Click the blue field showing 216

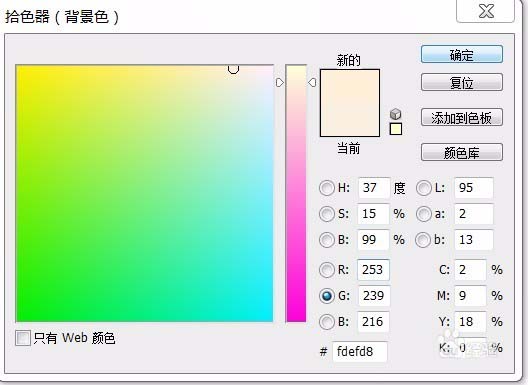373,322
